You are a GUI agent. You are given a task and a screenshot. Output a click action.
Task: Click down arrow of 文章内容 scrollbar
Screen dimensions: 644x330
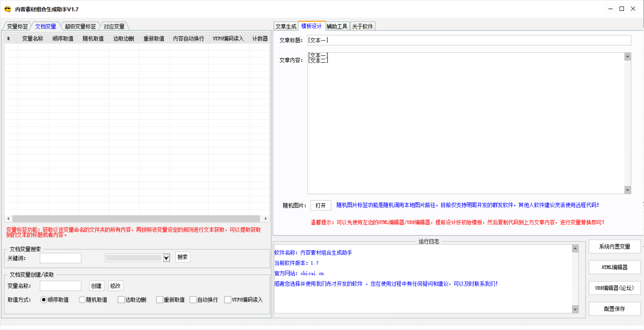pyautogui.click(x=627, y=190)
